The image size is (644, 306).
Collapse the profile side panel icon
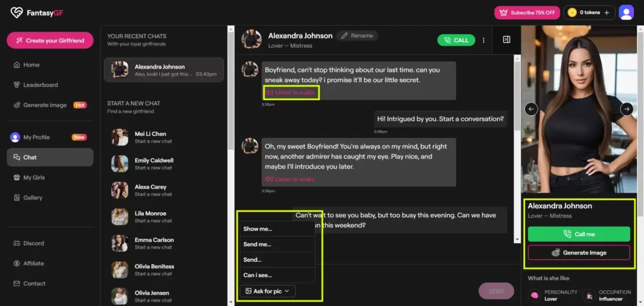coord(506,40)
